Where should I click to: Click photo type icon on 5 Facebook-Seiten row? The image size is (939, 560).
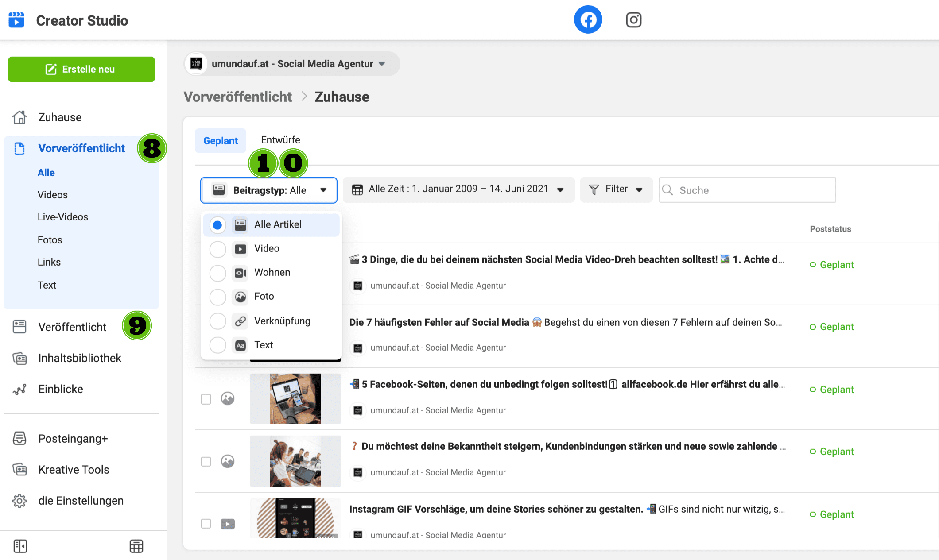228,398
